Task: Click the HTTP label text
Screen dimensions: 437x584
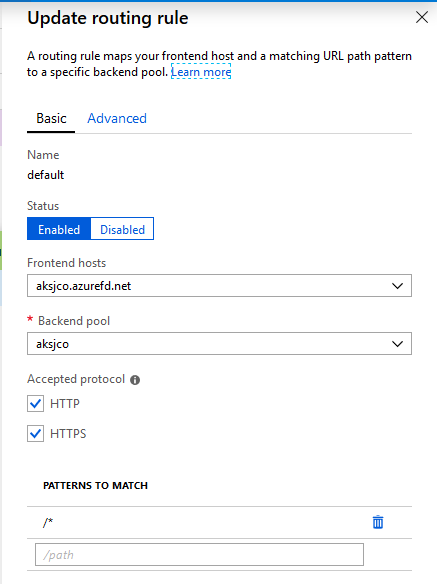Action: coord(65,404)
